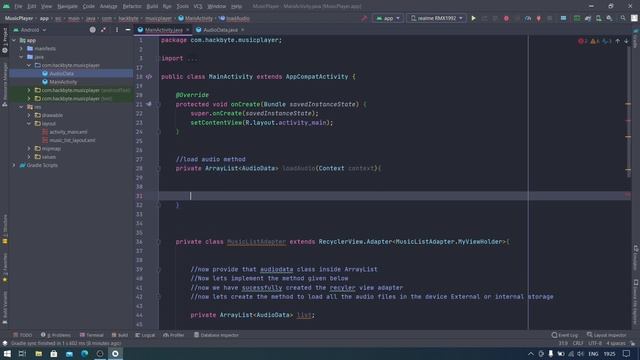Expand the Gradle Scripts node

14,165
